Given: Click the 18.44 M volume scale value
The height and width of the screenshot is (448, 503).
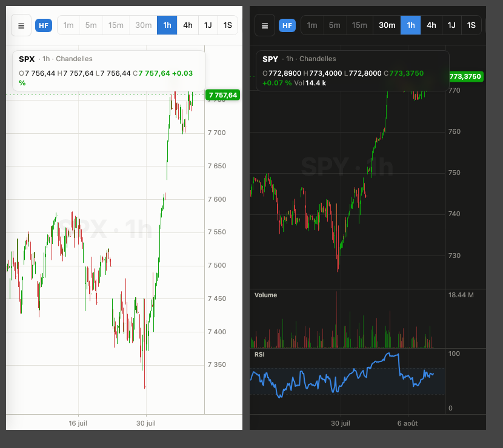Looking at the screenshot, I should coord(461,295).
